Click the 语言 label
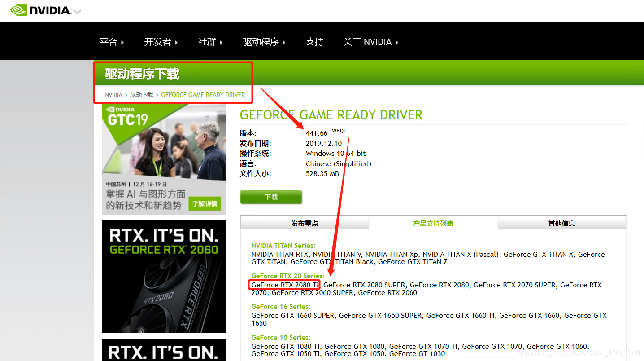644x361 pixels. coord(248,163)
